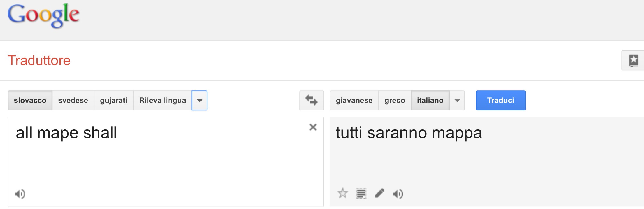Screen dimensions: 644x209
Task: Select svedese as source language
Action: pos(73,101)
